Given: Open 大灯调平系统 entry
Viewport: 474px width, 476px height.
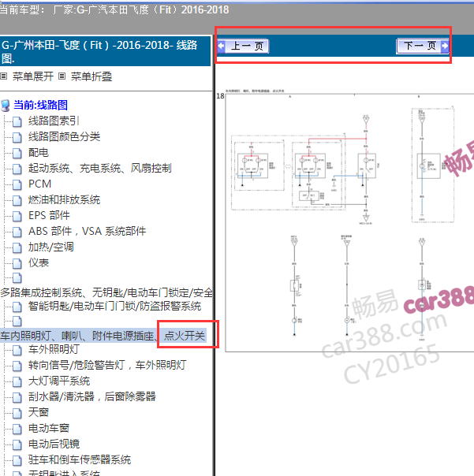Looking at the screenshot, I should click(59, 381).
